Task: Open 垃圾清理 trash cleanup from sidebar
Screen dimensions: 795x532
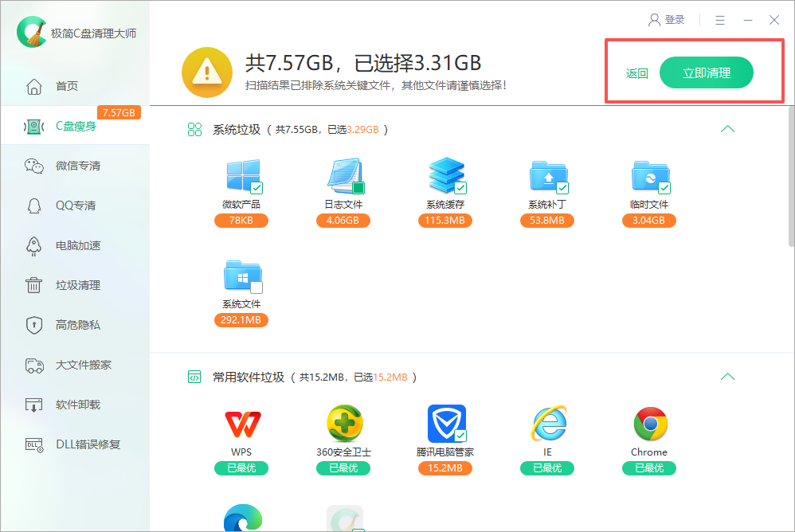Action: click(75, 285)
